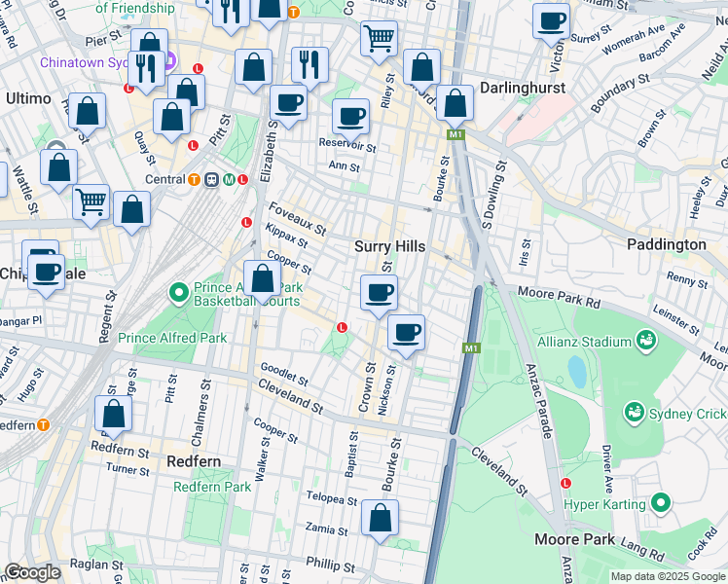The image size is (728, 584).
Task: Select the Phillip St street label
Action: click(x=330, y=565)
